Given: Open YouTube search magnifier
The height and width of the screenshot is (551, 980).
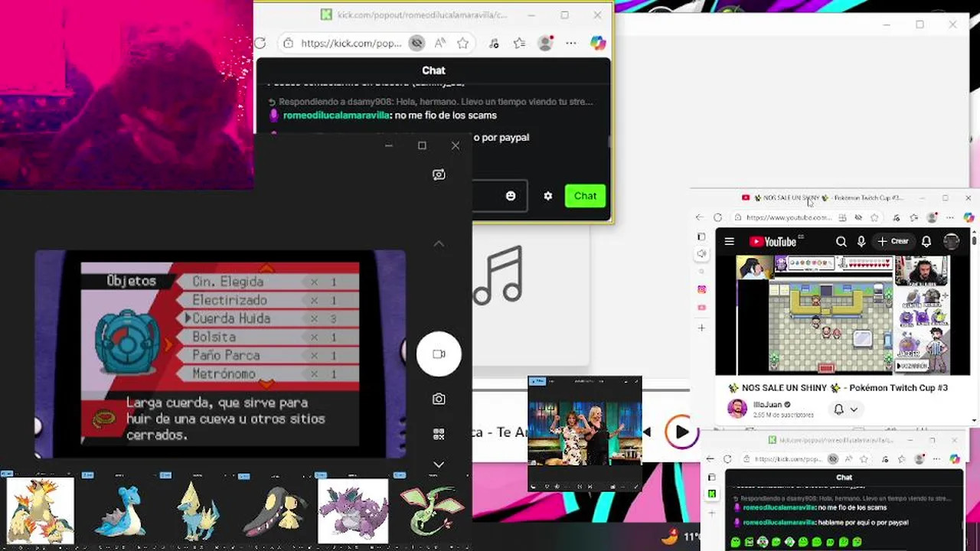Looking at the screenshot, I should (x=841, y=242).
